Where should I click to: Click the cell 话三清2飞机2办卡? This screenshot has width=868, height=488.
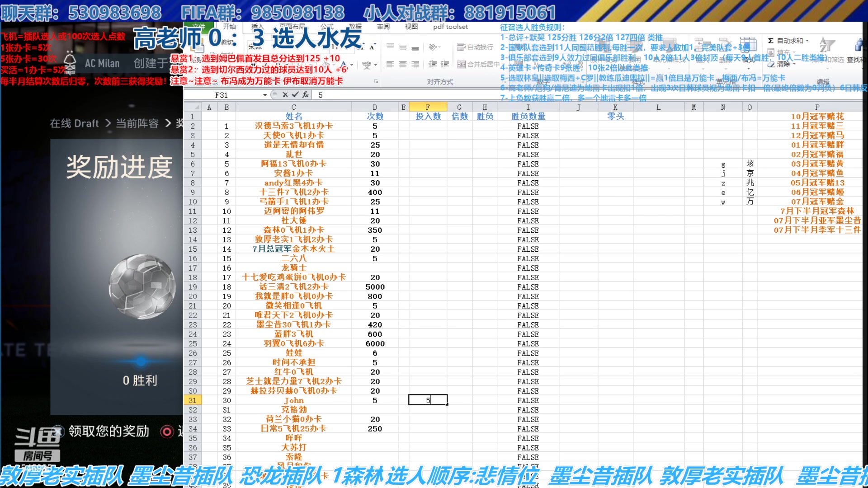pos(294,287)
